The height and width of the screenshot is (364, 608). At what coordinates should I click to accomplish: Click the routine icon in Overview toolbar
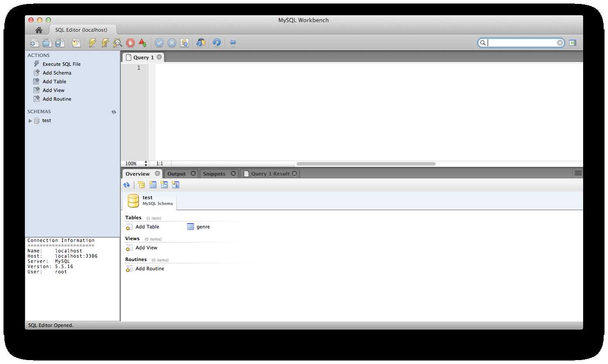pyautogui.click(x=176, y=185)
